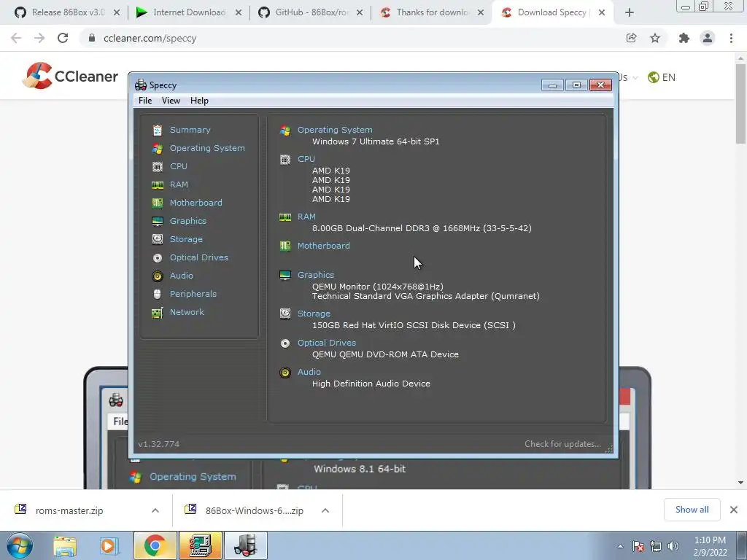Share this page icon in address bar
The width and height of the screenshot is (747, 560).
click(x=632, y=38)
